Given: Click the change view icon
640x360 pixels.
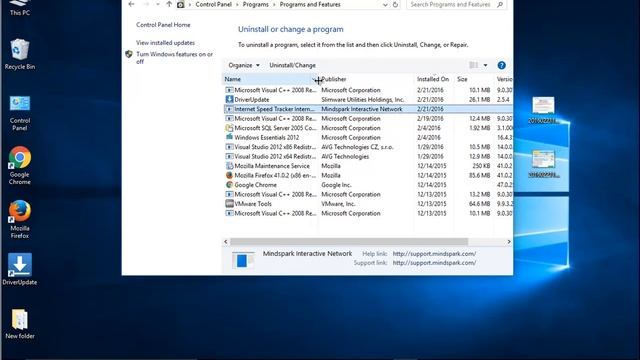Looking at the screenshot, I should point(473,65).
